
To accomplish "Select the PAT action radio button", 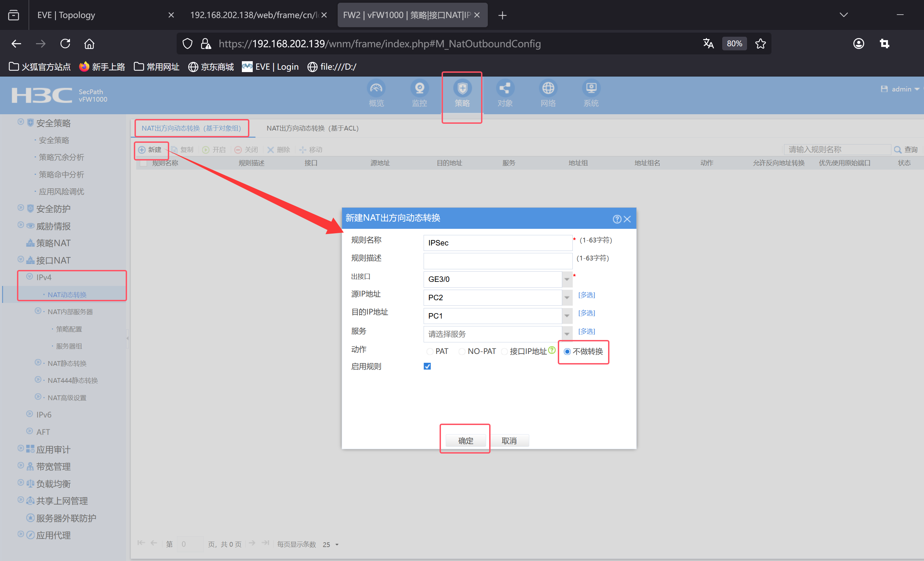I will click(430, 352).
